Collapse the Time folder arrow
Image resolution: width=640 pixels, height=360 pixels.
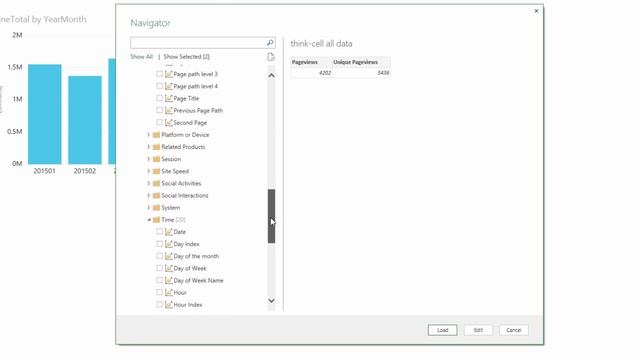coord(149,220)
